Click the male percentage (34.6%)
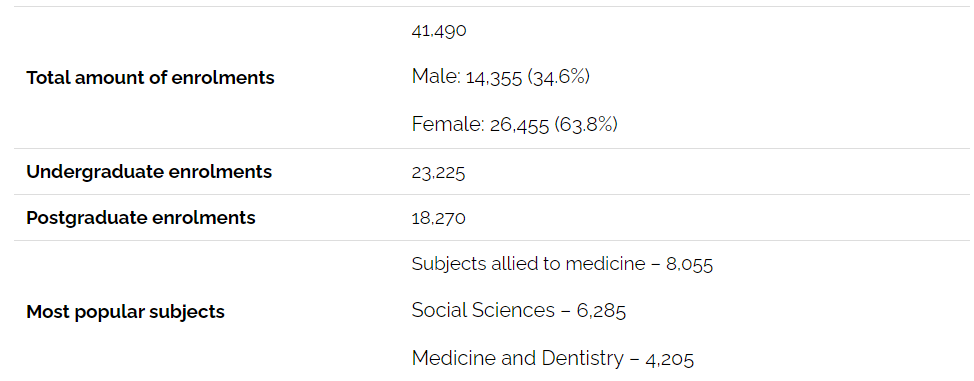 tap(558, 77)
